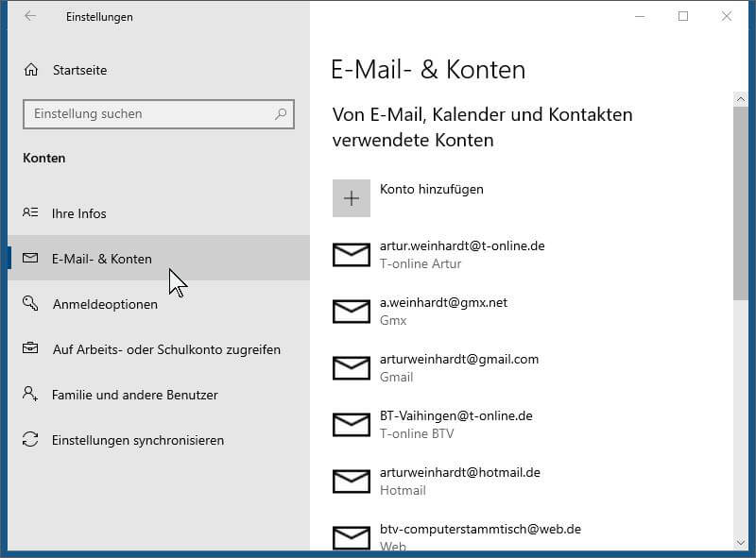Click the Ihre Infos person card icon
This screenshot has width=756, height=558.
click(31, 213)
